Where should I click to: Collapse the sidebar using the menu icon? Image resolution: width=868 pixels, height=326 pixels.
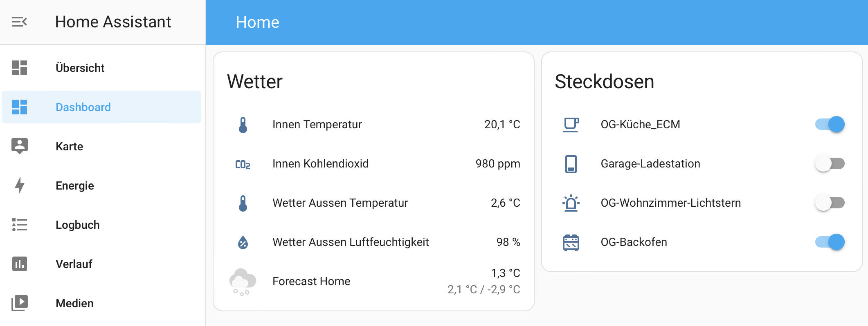pos(19,22)
